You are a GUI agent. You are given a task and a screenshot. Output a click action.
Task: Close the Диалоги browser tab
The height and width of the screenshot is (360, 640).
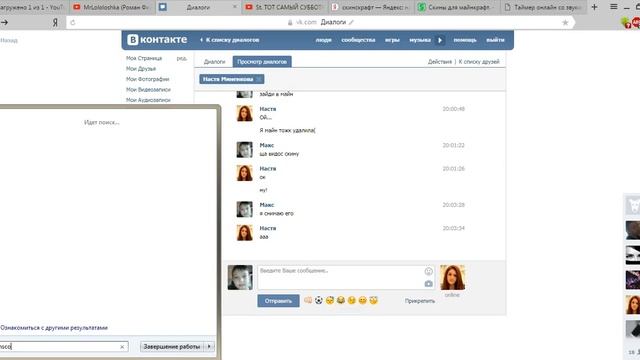[235, 7]
